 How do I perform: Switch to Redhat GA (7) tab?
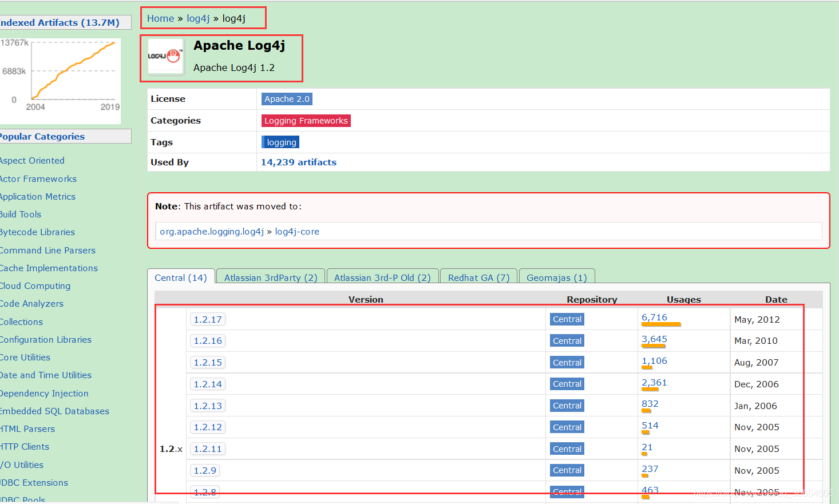(478, 277)
